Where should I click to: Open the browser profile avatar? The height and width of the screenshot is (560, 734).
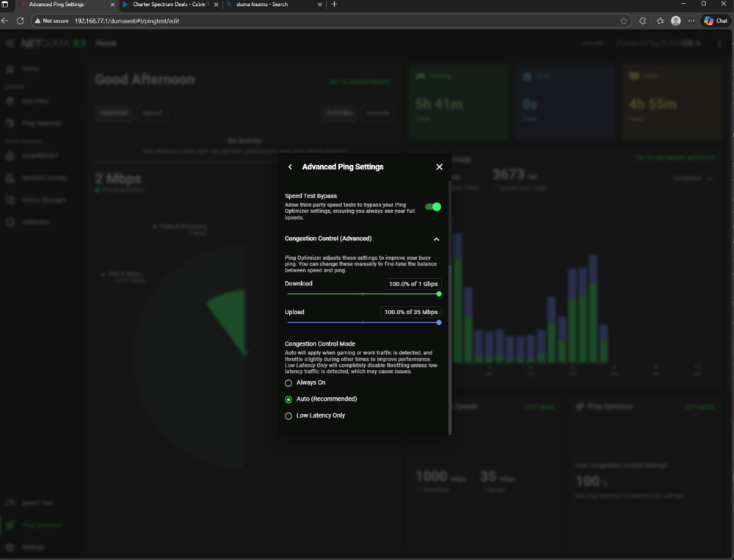pyautogui.click(x=676, y=21)
